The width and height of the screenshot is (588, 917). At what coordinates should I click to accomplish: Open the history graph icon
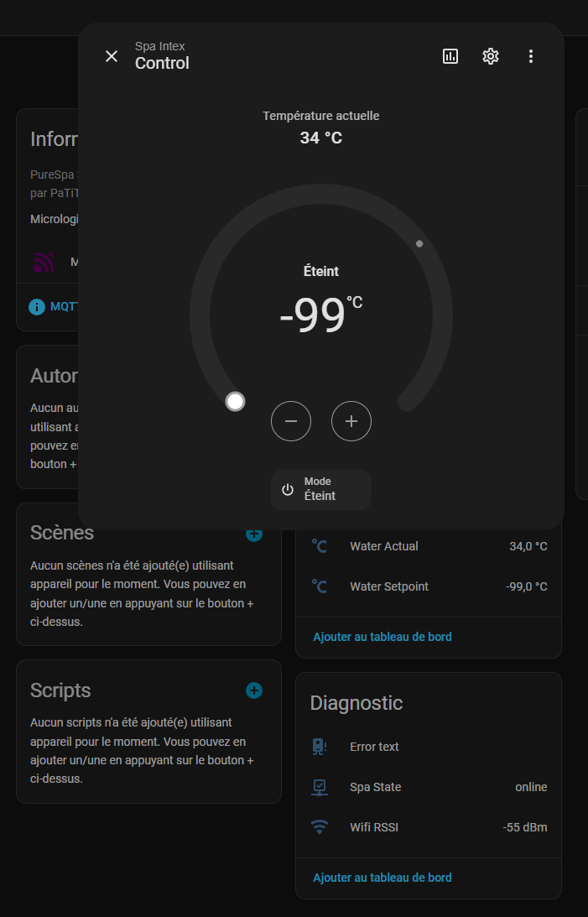point(450,56)
